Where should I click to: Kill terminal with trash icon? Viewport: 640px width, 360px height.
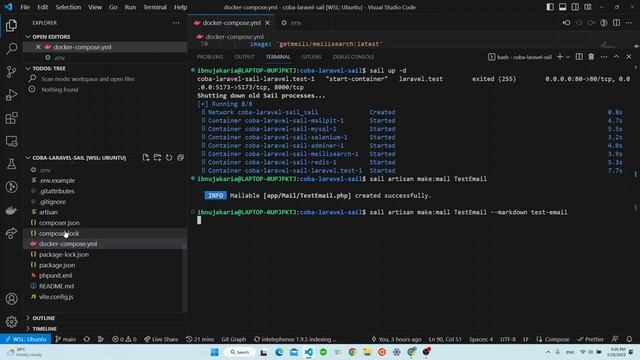pos(591,57)
